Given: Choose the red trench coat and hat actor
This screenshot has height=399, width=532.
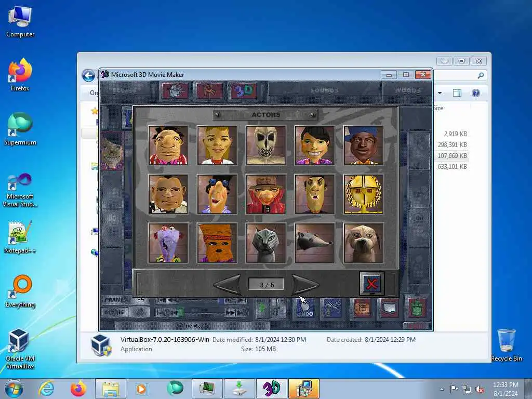Looking at the screenshot, I should click(x=265, y=194).
